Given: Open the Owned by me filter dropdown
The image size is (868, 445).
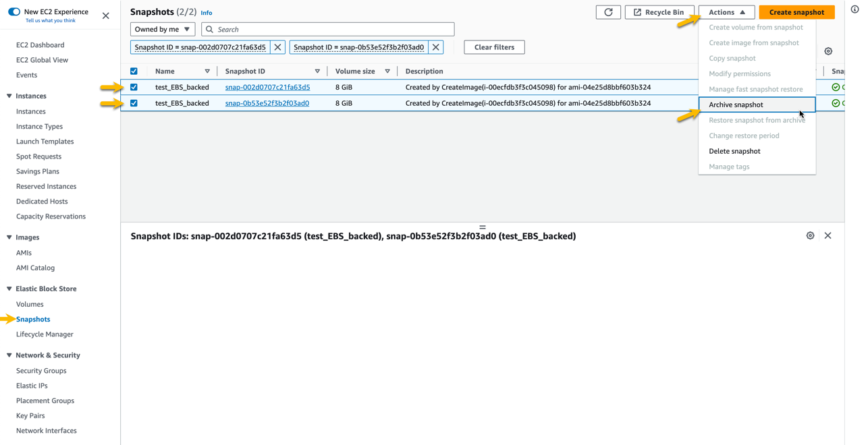Looking at the screenshot, I should tap(162, 29).
